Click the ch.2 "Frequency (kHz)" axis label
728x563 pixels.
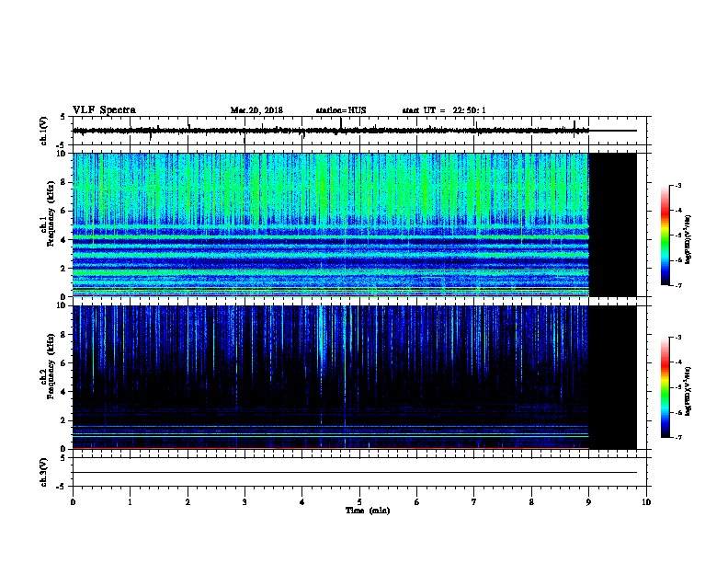[x=51, y=366]
